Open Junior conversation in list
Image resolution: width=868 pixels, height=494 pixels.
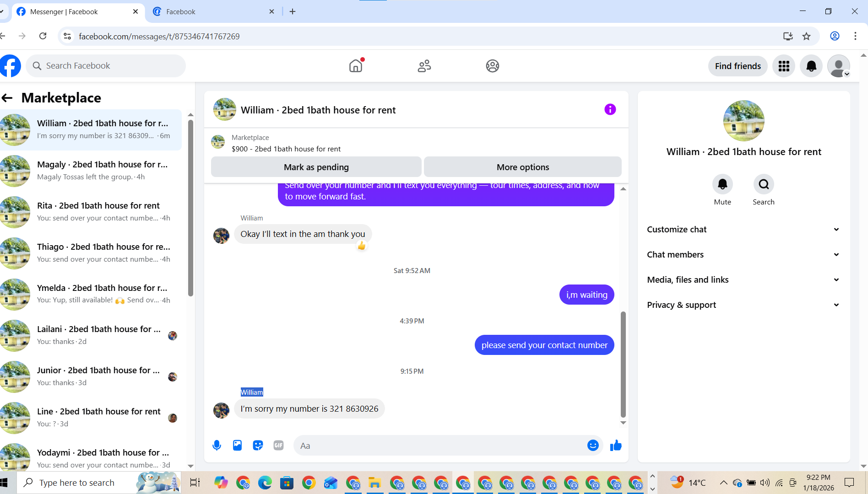(91, 376)
